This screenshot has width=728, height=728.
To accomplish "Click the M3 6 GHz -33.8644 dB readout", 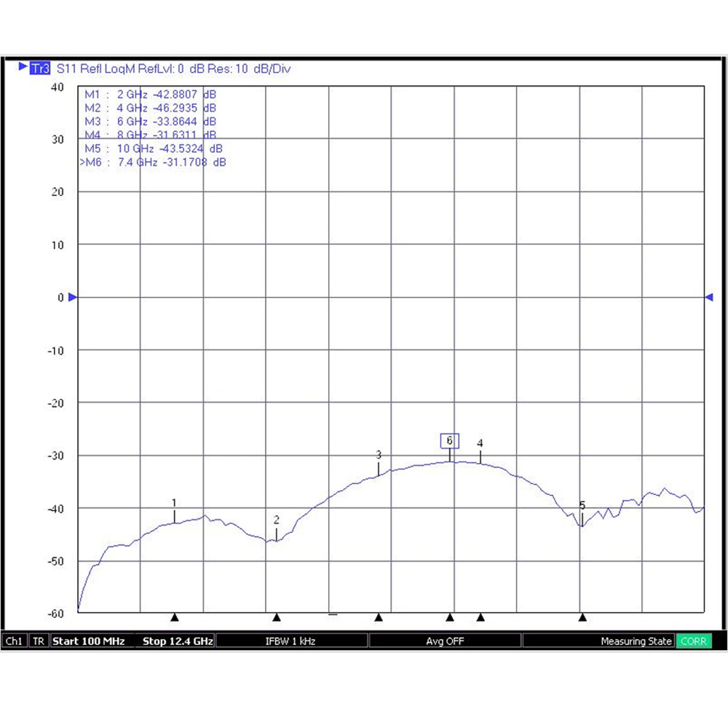I will (x=151, y=121).
